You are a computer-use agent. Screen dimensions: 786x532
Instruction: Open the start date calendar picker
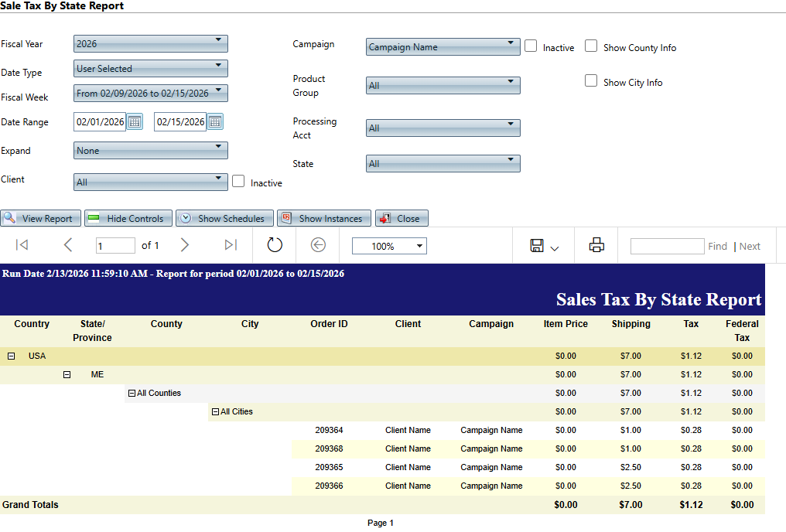(x=135, y=121)
